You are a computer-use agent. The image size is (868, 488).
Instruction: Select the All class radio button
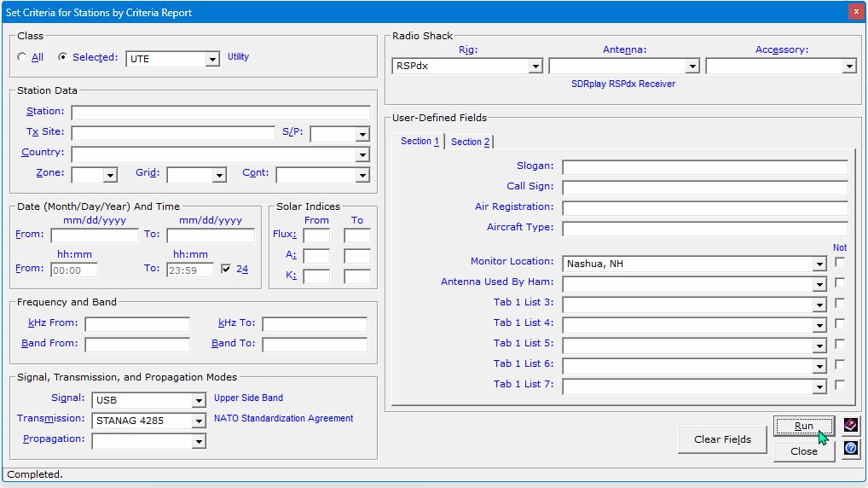[x=23, y=58]
